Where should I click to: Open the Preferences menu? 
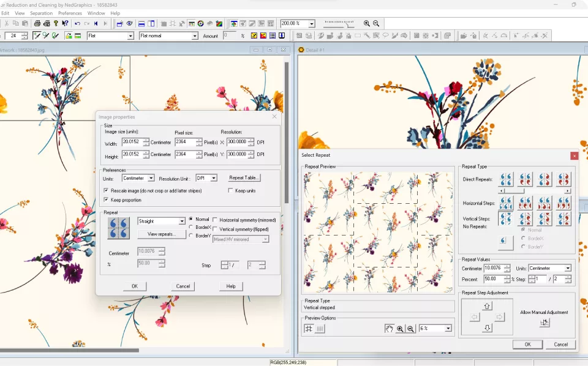[70, 13]
